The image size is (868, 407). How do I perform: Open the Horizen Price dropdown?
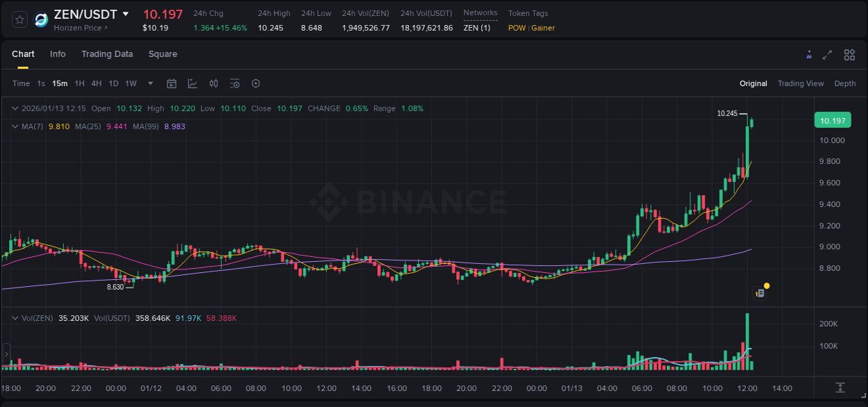(80, 28)
